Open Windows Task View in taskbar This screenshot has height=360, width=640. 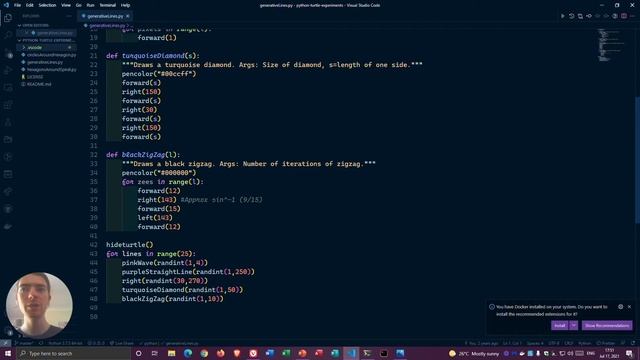coord(155,353)
